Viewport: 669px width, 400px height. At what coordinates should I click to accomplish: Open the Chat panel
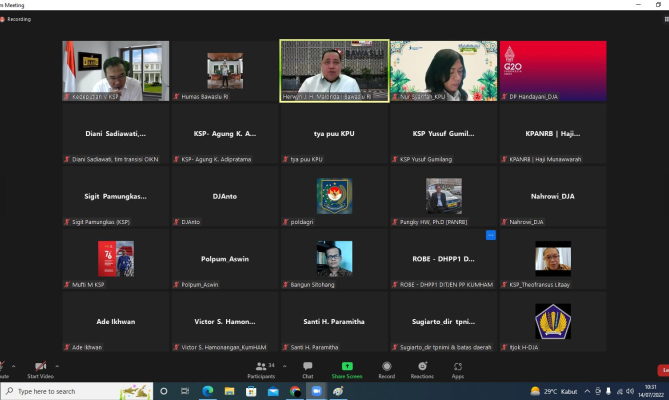(x=307, y=368)
